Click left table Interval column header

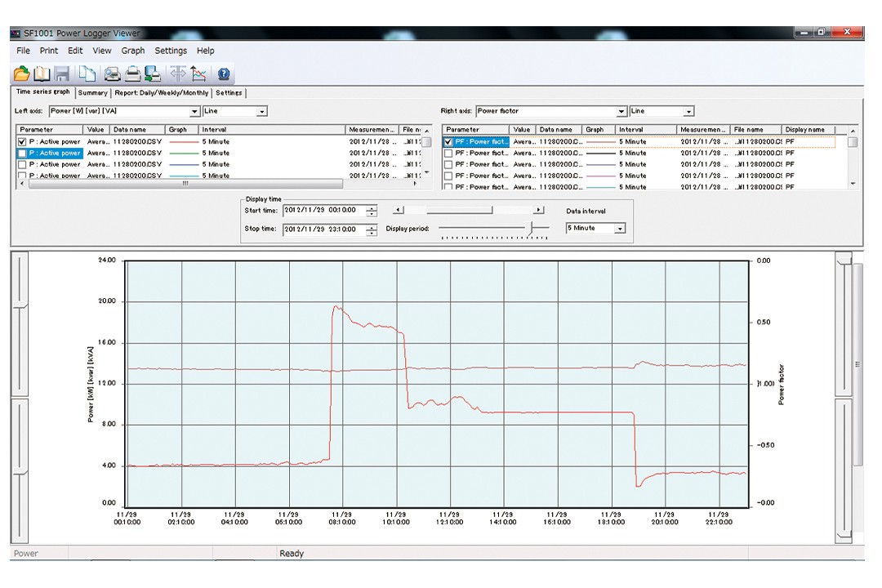271,129
